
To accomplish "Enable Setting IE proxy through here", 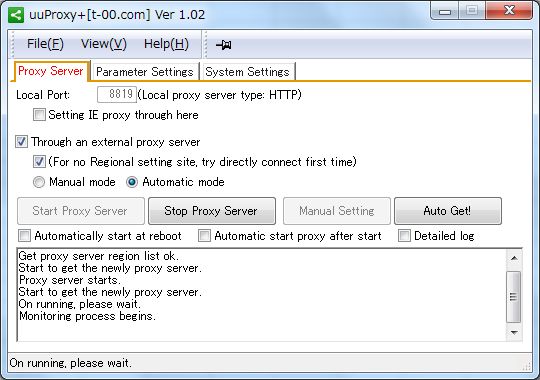I will click(39, 115).
